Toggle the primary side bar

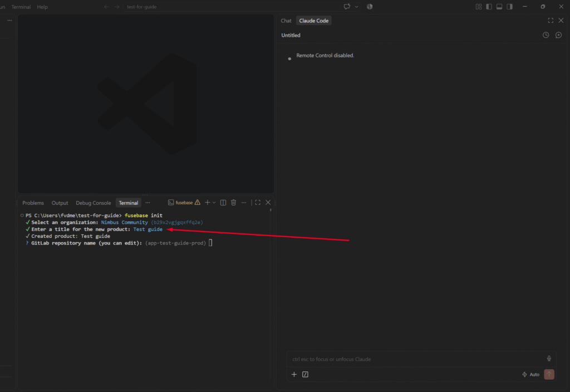(x=489, y=7)
